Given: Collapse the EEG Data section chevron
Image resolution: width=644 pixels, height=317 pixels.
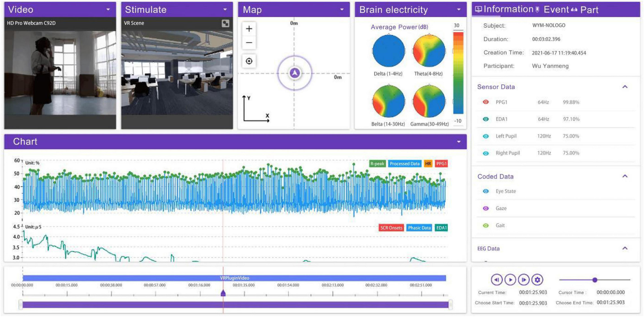Looking at the screenshot, I should point(625,248).
